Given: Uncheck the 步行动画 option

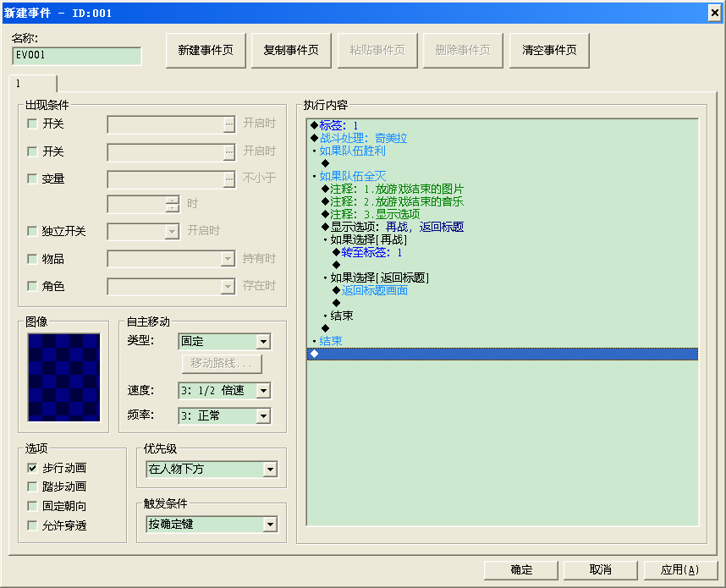Looking at the screenshot, I should click(32, 468).
